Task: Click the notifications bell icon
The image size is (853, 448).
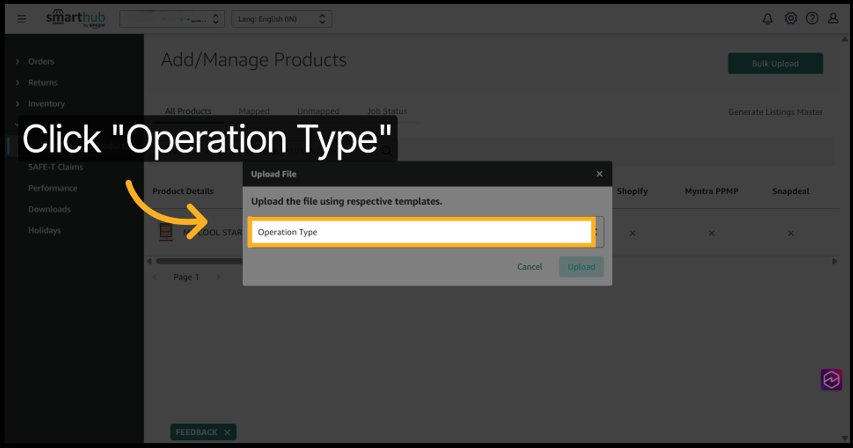Action: point(768,19)
